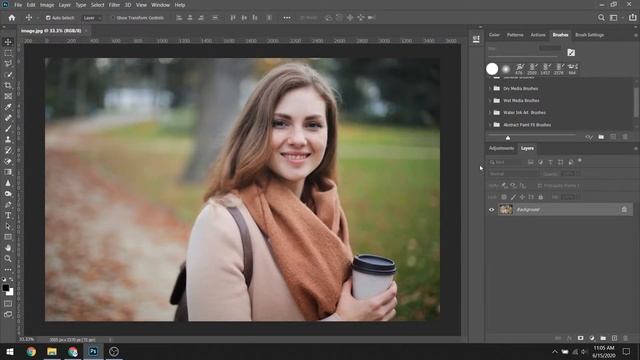
Task: Click the foreground color swatch
Action: point(5,288)
